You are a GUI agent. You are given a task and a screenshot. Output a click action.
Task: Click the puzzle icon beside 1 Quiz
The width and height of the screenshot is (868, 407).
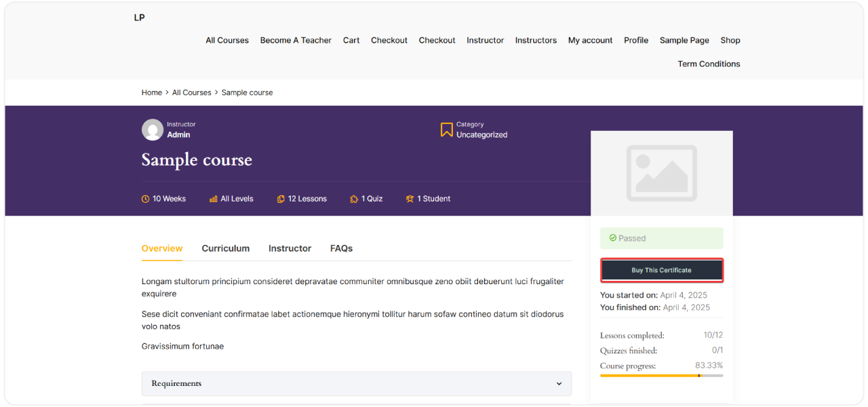[x=354, y=199]
